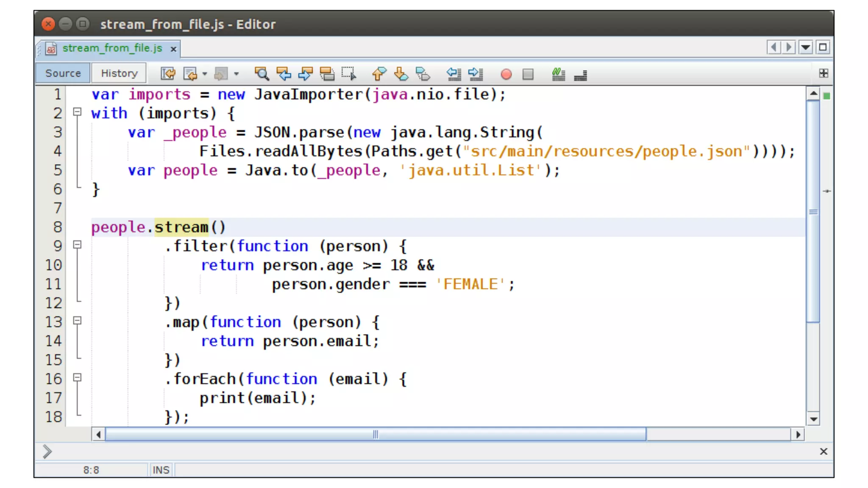Image resolution: width=868 pixels, height=488 pixels.
Task: Toggle Rectangular Selection icon
Action: point(349,74)
